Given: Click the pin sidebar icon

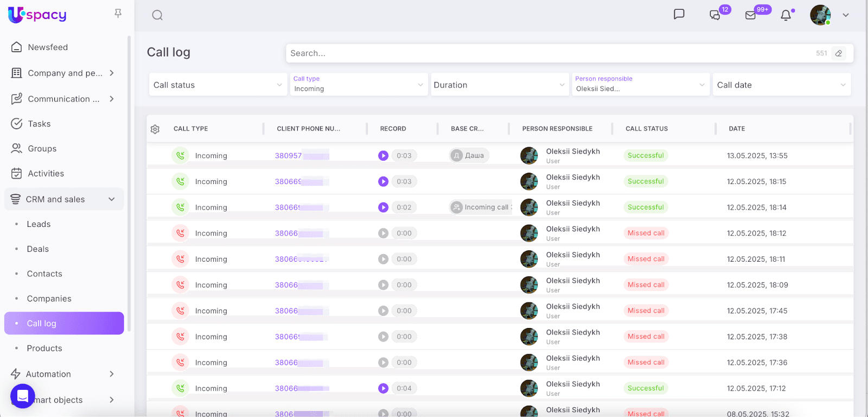Looking at the screenshot, I should pos(118,14).
